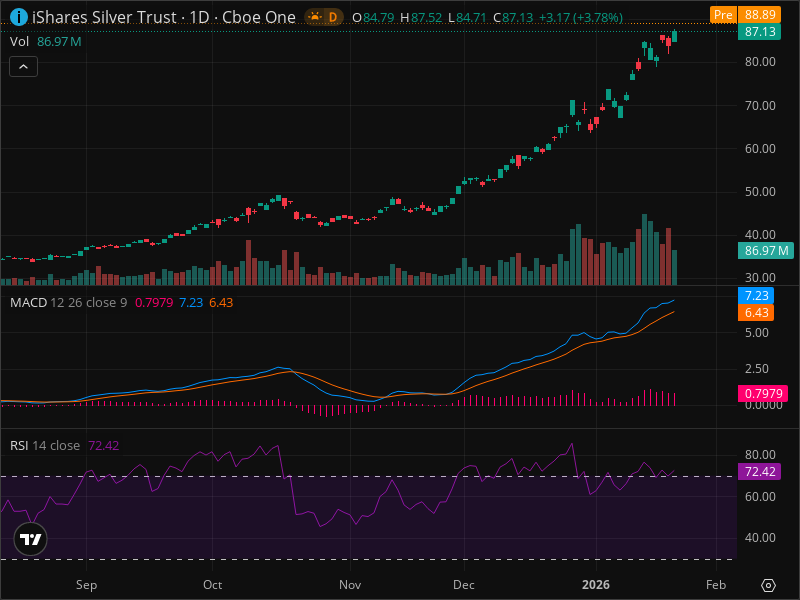Click the Nov label on the time axis
800x600 pixels.
pyautogui.click(x=350, y=585)
